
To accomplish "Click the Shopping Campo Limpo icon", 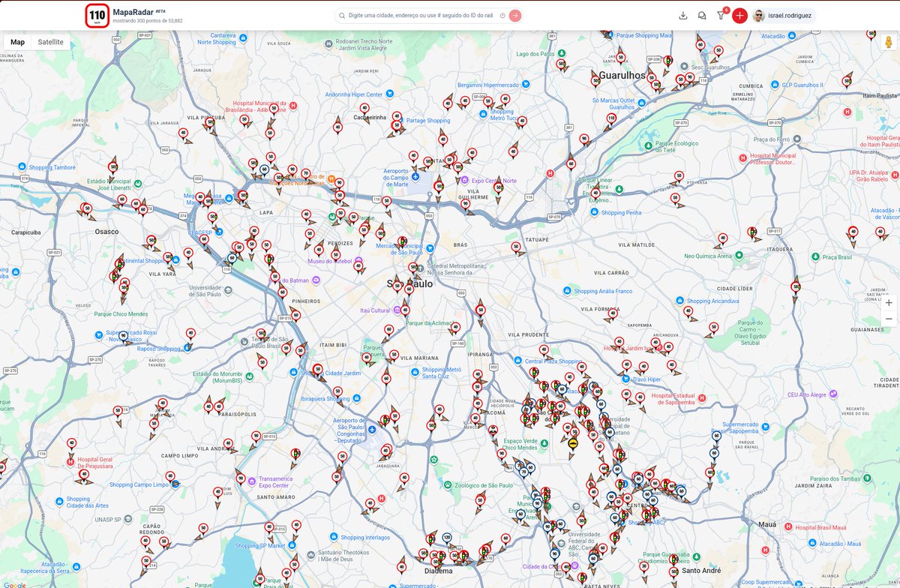I will [175, 484].
